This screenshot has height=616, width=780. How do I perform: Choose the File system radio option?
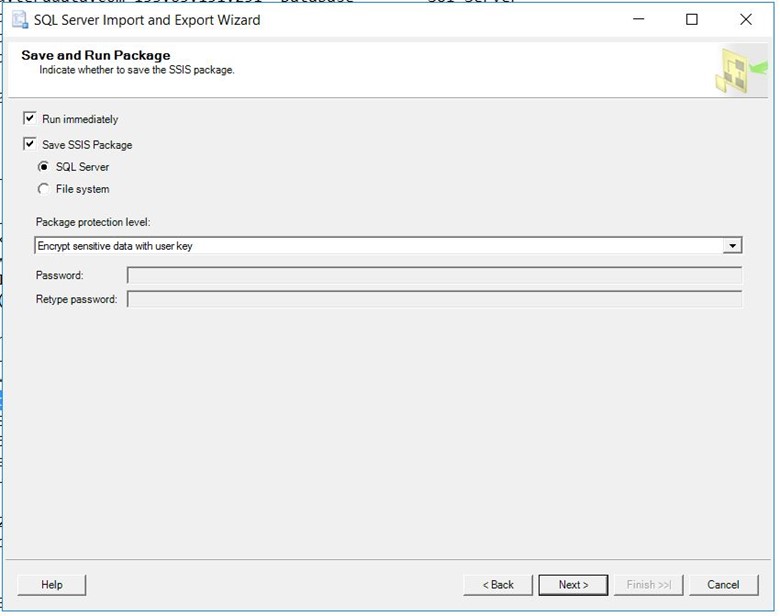point(44,189)
